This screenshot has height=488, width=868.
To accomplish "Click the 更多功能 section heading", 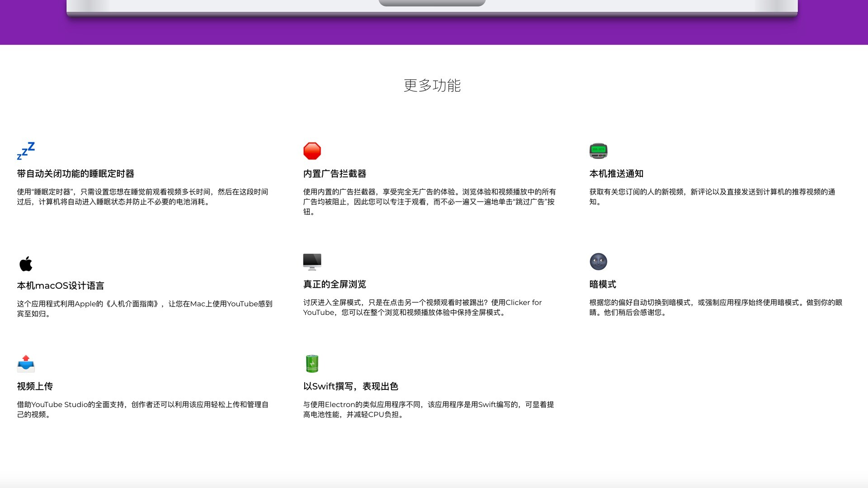I will (x=432, y=85).
